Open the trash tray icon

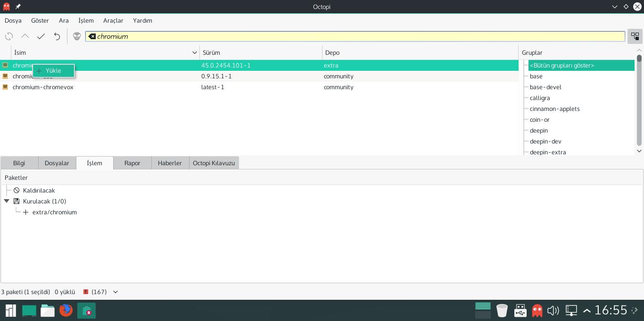[x=502, y=310]
